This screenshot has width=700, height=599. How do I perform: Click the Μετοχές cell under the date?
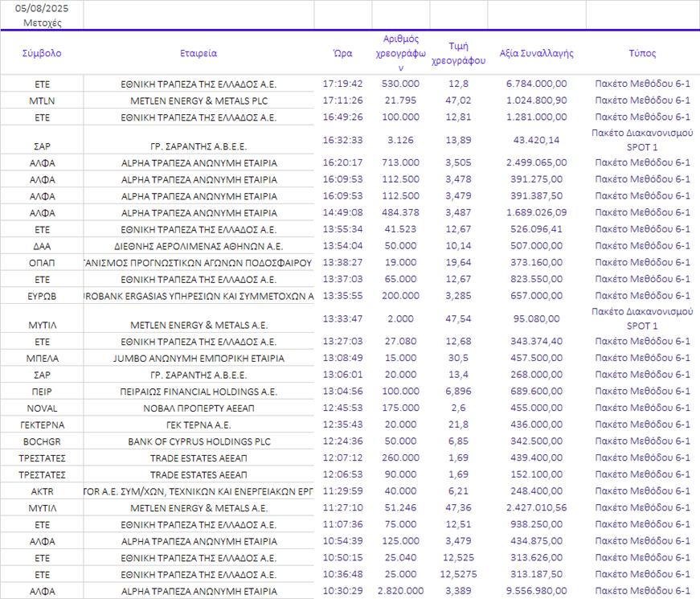pyautogui.click(x=42, y=23)
